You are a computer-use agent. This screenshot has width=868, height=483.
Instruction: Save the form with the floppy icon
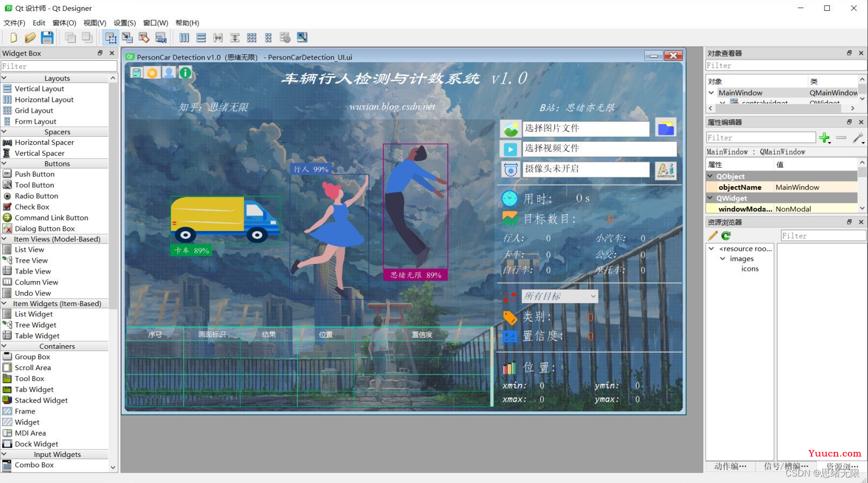pyautogui.click(x=47, y=37)
